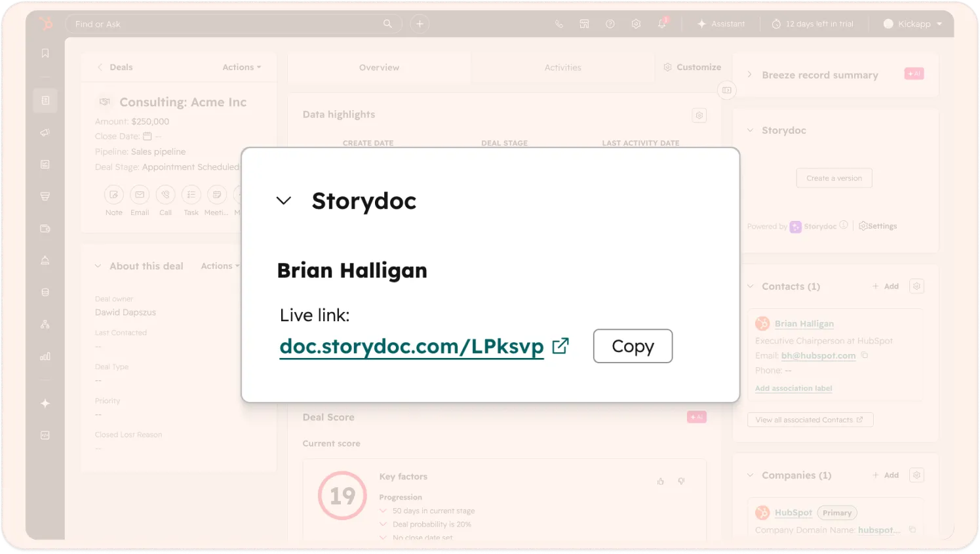
Task: Click the Task activity icon
Action: [191, 195]
